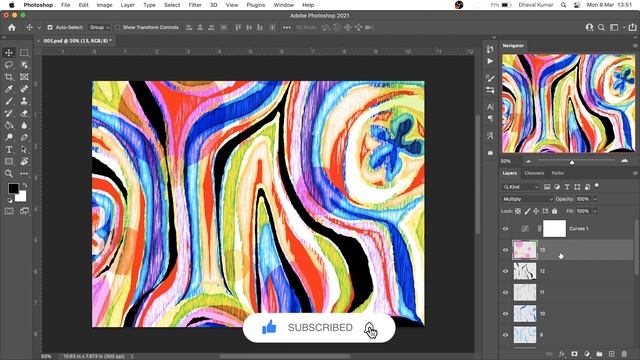This screenshot has width=640, height=360.
Task: Open the Fill slider dropdown arrow
Action: pyautogui.click(x=595, y=211)
